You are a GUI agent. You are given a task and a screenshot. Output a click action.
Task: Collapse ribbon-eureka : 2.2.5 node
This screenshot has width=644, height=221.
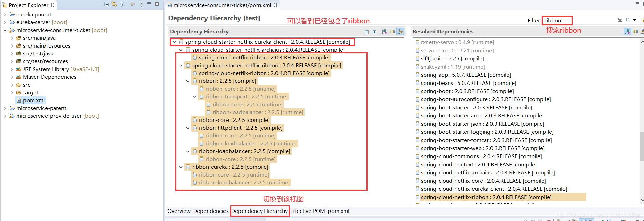(x=181, y=167)
